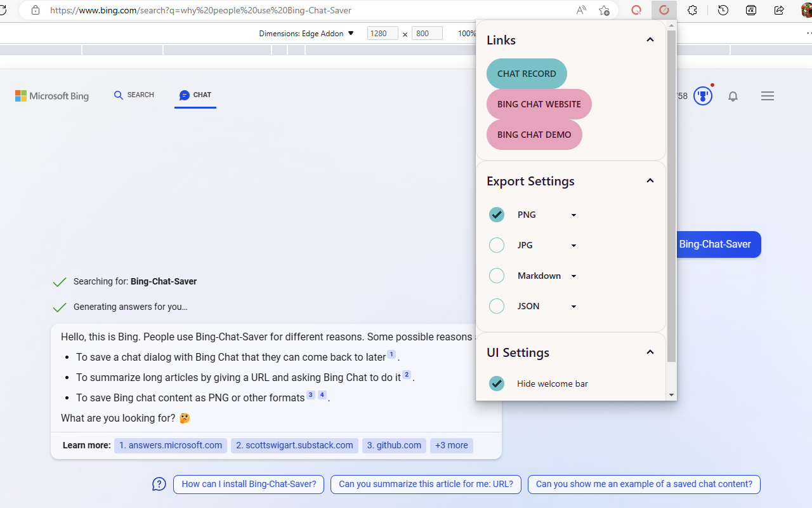Click the browser address bar URL
This screenshot has width=812, height=508.
[x=200, y=10]
